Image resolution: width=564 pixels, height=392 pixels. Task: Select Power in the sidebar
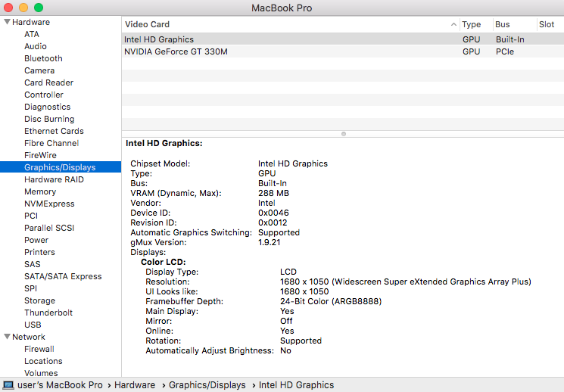(x=36, y=240)
